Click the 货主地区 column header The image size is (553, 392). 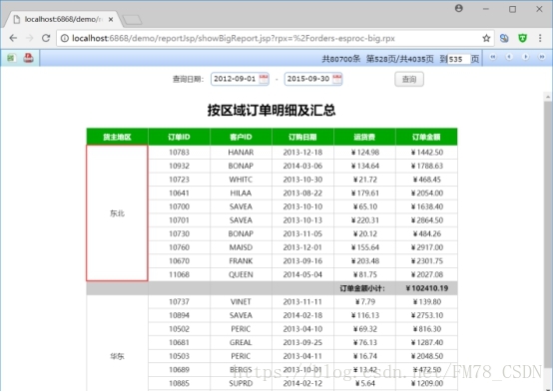[117, 137]
